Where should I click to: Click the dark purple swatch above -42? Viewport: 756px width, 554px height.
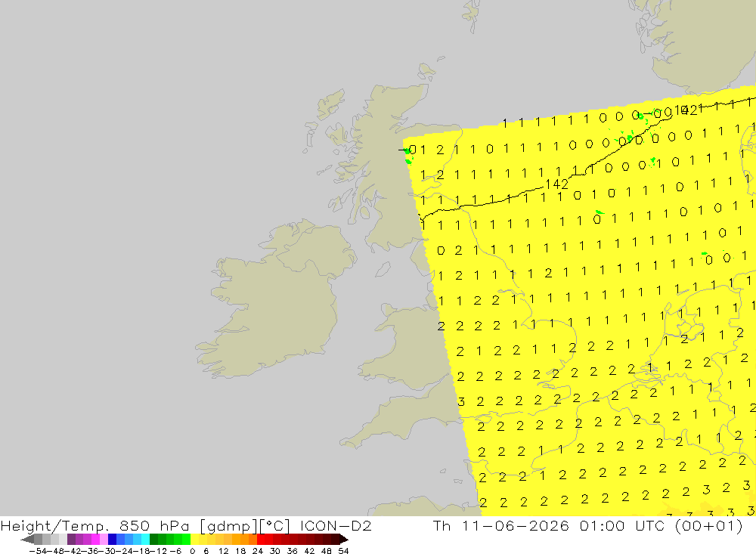click(x=71, y=539)
